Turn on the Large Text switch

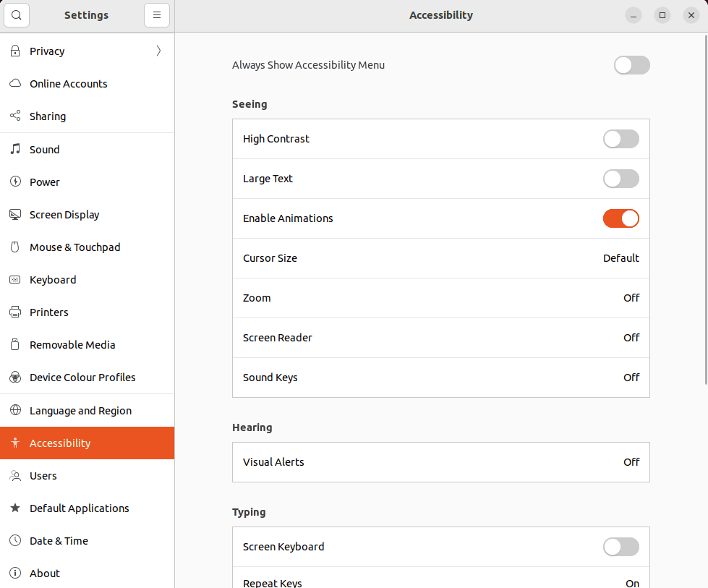(x=620, y=179)
